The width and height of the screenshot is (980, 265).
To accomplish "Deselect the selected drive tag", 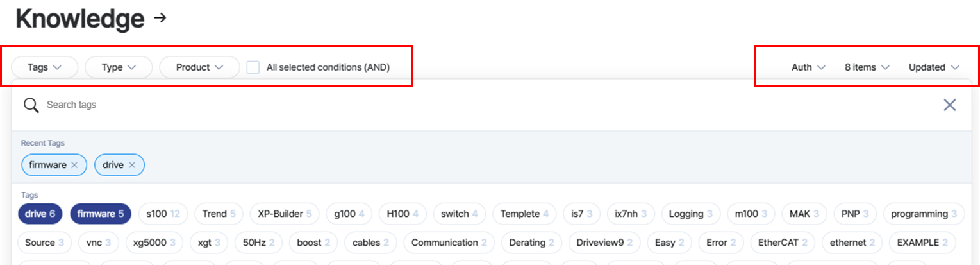I will [x=40, y=214].
